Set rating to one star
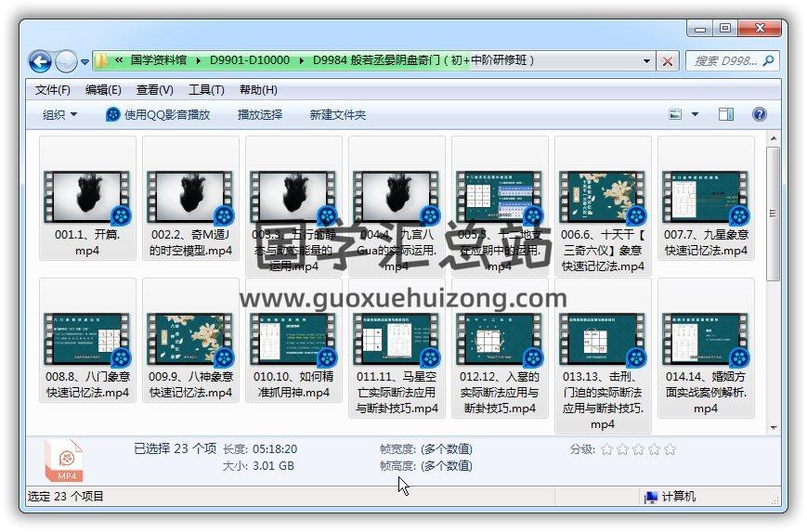The image size is (807, 532). point(606,449)
